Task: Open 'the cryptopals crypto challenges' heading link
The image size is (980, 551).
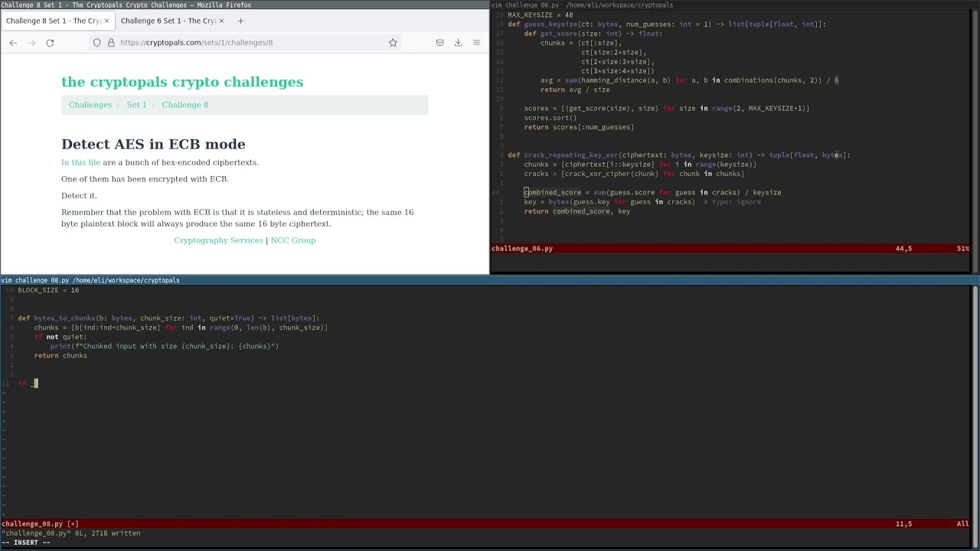Action: pos(182,82)
